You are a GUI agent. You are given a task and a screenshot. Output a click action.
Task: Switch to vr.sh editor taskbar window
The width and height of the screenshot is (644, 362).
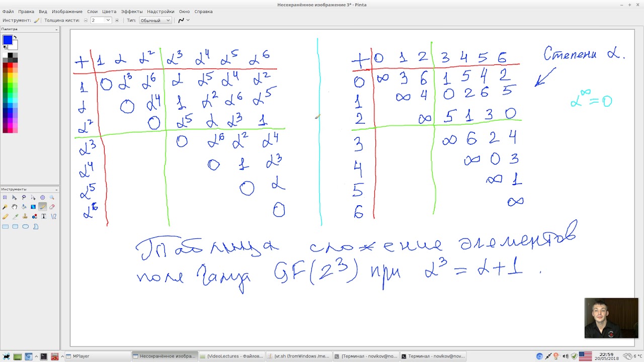coord(299,356)
